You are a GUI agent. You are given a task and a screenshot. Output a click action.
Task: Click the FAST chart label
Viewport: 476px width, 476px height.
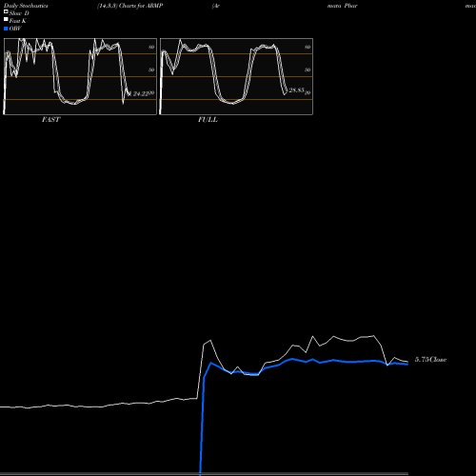click(x=50, y=119)
